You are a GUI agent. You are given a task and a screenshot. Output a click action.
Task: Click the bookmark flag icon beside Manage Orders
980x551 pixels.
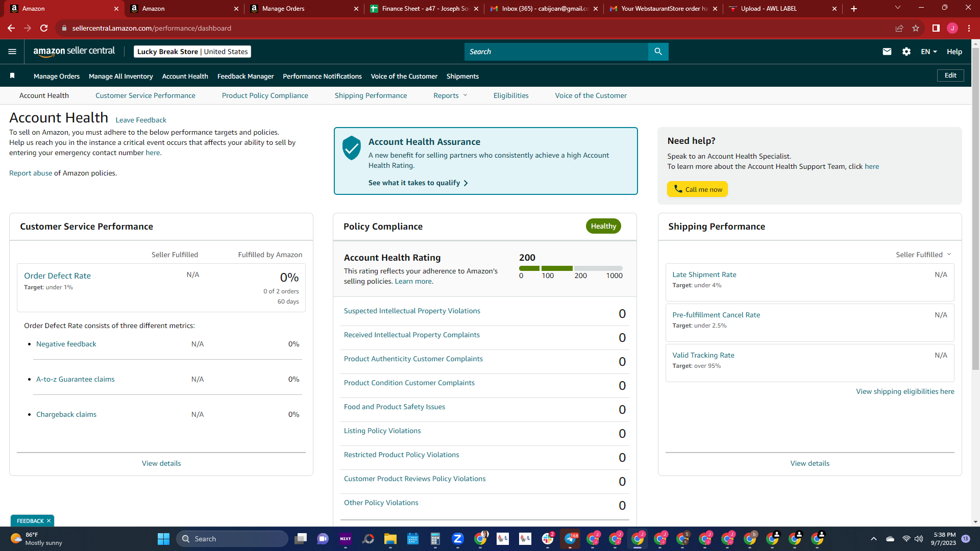point(12,76)
